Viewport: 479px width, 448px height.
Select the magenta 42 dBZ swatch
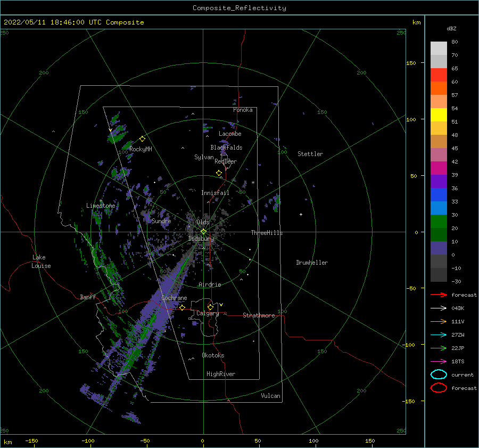pyautogui.click(x=439, y=168)
